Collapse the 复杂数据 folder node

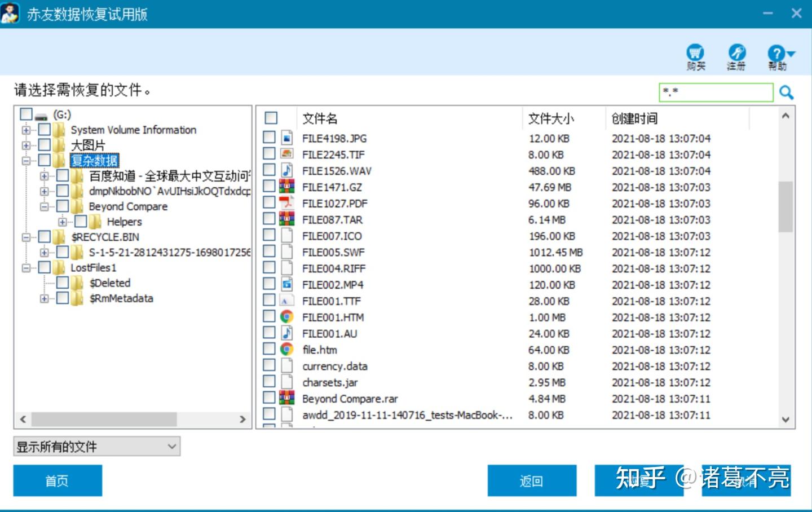point(26,161)
